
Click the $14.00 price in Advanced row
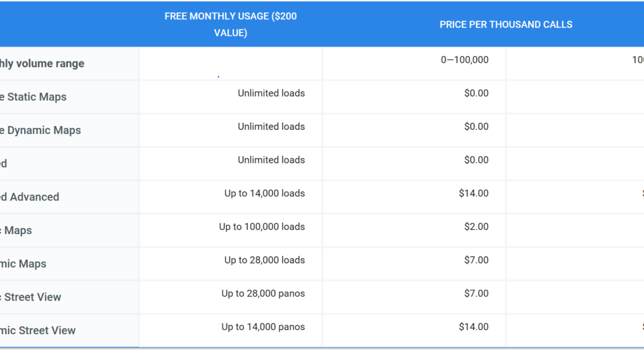(473, 194)
